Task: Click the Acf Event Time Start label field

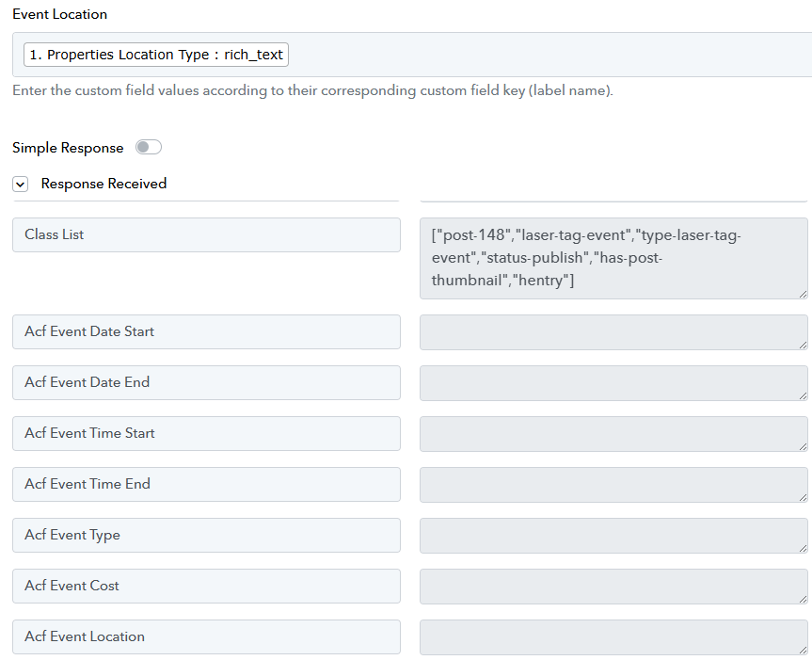Action: pos(206,433)
